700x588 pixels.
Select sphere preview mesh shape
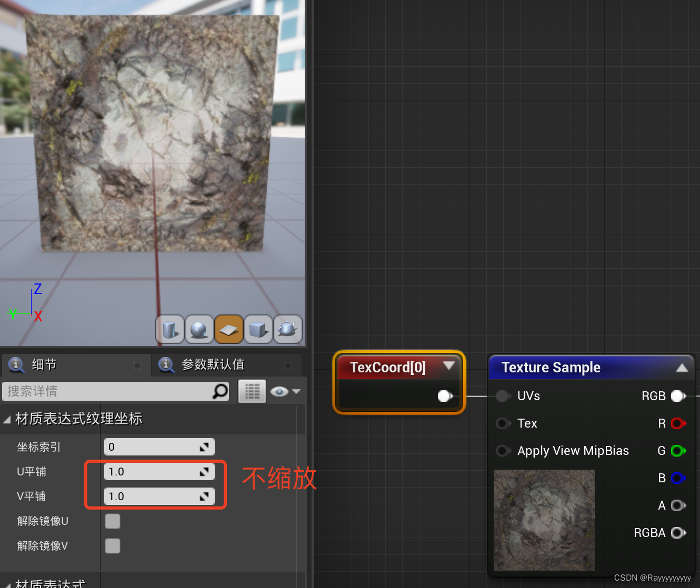click(x=199, y=330)
